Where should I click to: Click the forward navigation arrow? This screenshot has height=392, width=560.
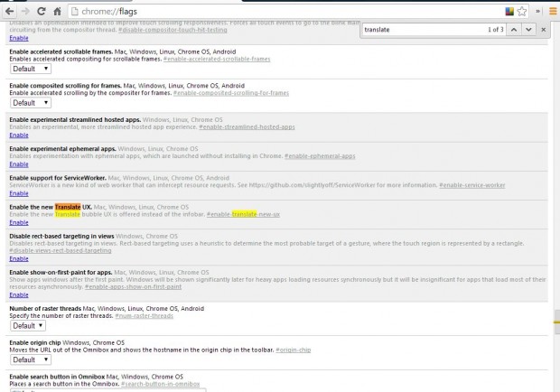[25, 12]
